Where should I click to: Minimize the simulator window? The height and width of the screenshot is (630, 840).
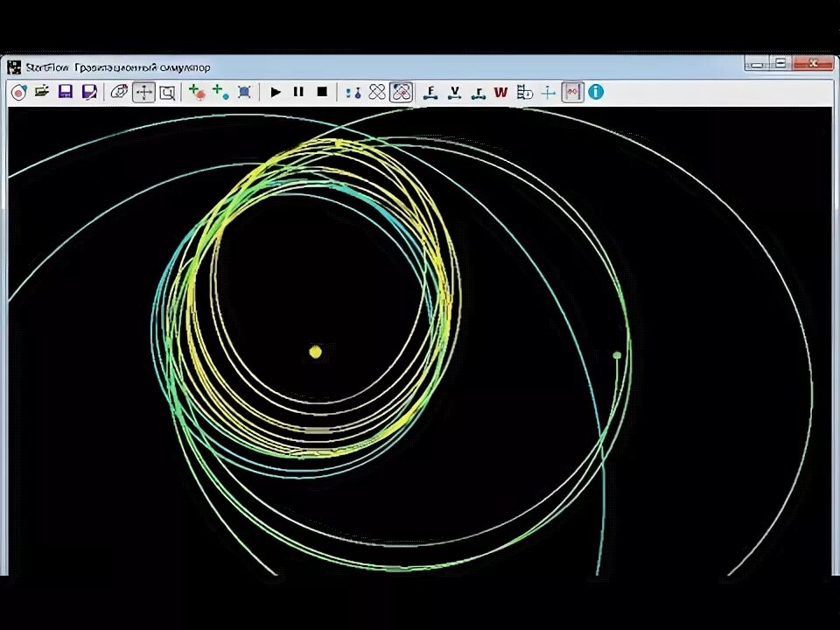(757, 64)
